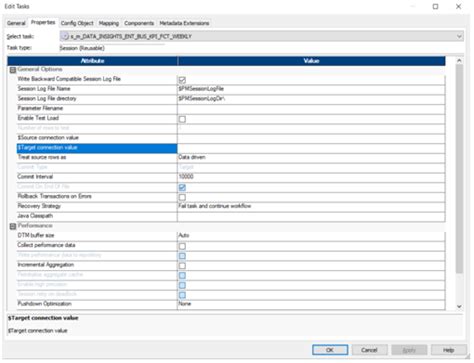
Task: Open the Components tab
Action: 139,23
